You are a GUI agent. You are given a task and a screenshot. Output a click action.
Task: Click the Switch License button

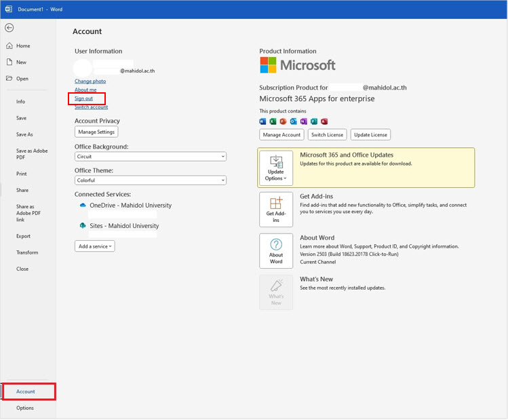pyautogui.click(x=327, y=134)
